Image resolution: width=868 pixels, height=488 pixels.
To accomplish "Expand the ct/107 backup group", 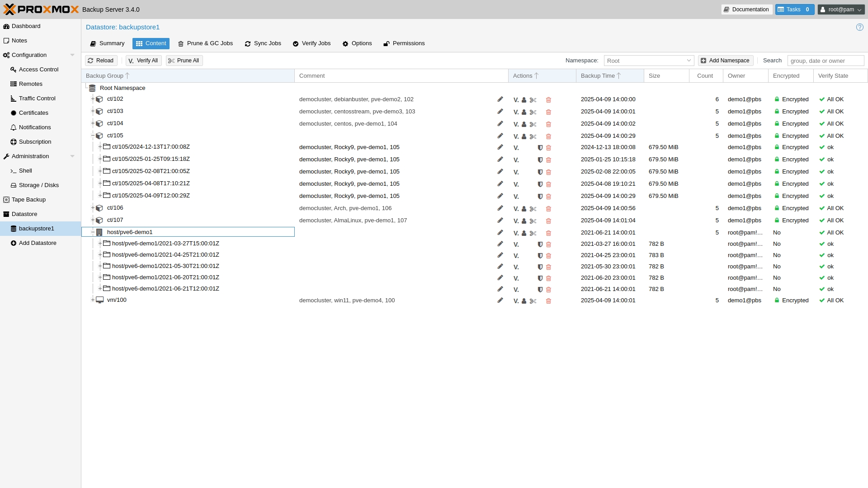I will 93,220.
